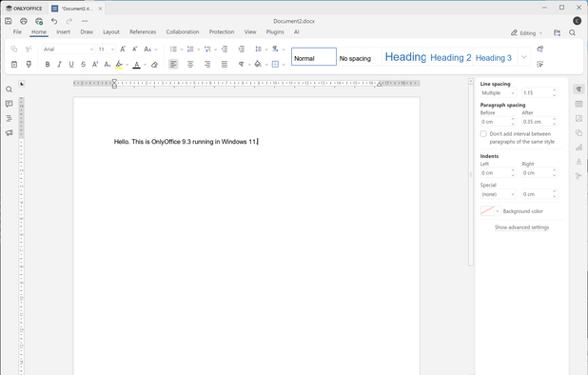This screenshot has width=588, height=375.
Task: Switch to the References tab
Action: point(143,31)
